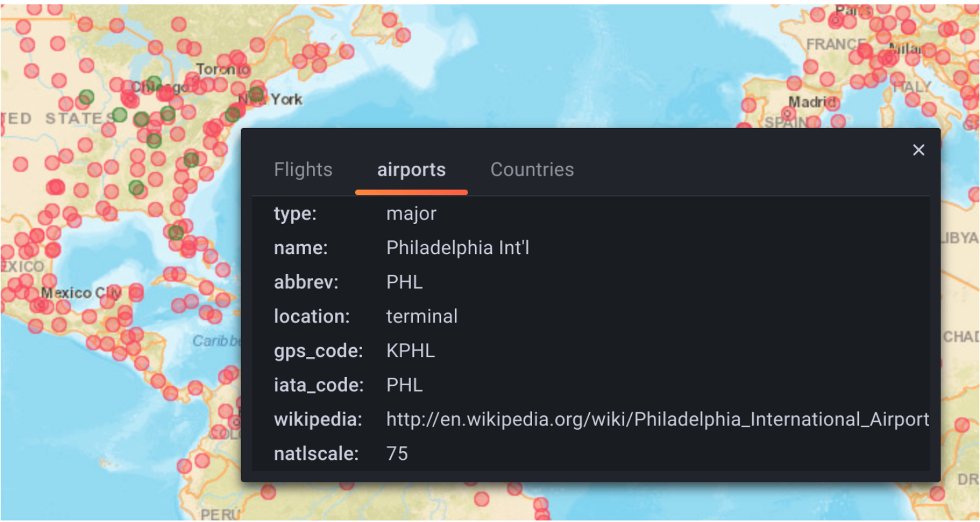Select the airports tab
The width and height of the screenshot is (980, 522).
click(411, 169)
